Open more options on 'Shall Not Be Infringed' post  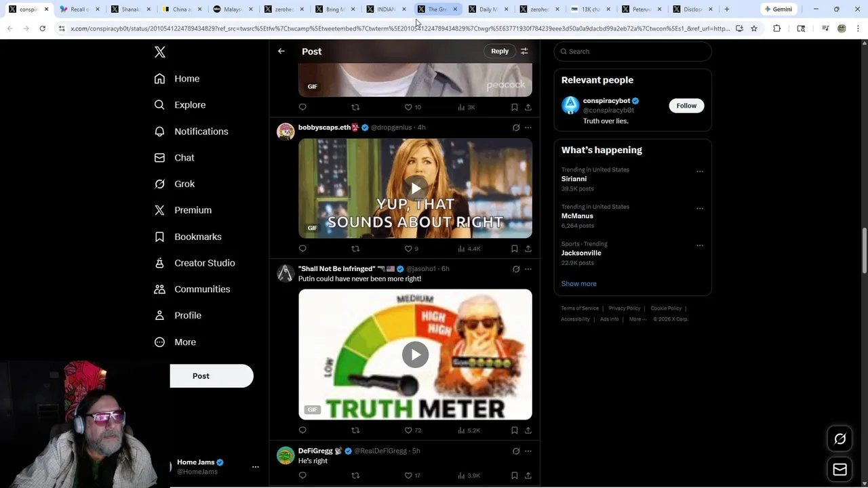(528, 269)
